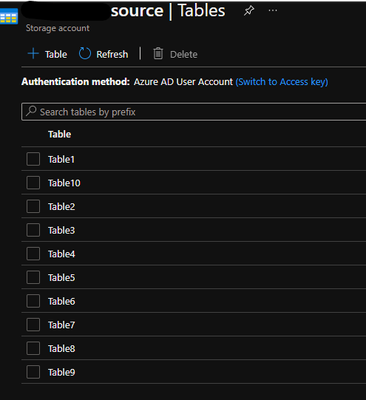The width and height of the screenshot is (366, 400).
Task: Click the plus icon to add table
Action: coord(33,53)
